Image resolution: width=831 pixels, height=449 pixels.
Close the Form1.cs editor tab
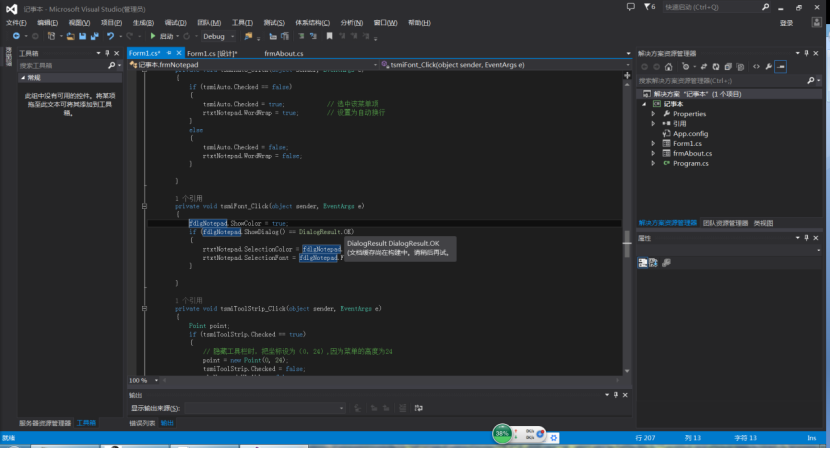click(x=179, y=53)
